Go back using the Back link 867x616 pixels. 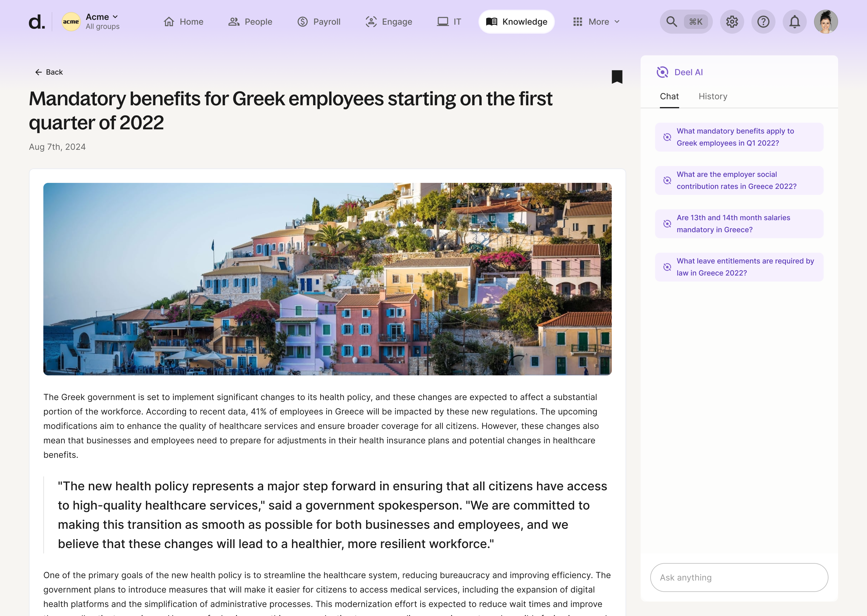pos(49,72)
